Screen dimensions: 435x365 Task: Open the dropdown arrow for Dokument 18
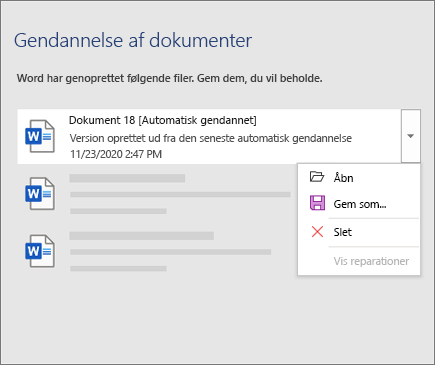tap(411, 136)
